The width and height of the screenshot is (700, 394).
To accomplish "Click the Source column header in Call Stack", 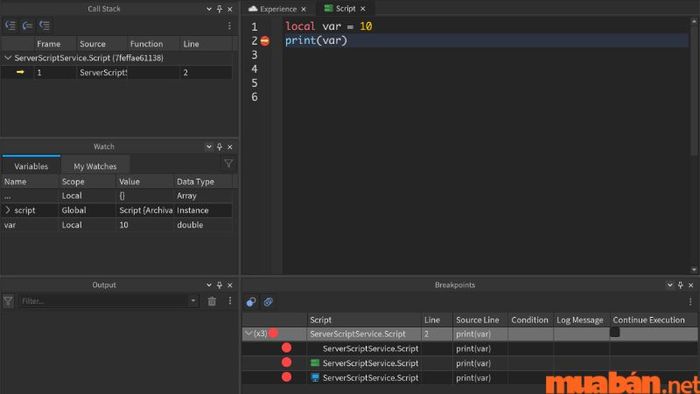I will click(x=93, y=44).
